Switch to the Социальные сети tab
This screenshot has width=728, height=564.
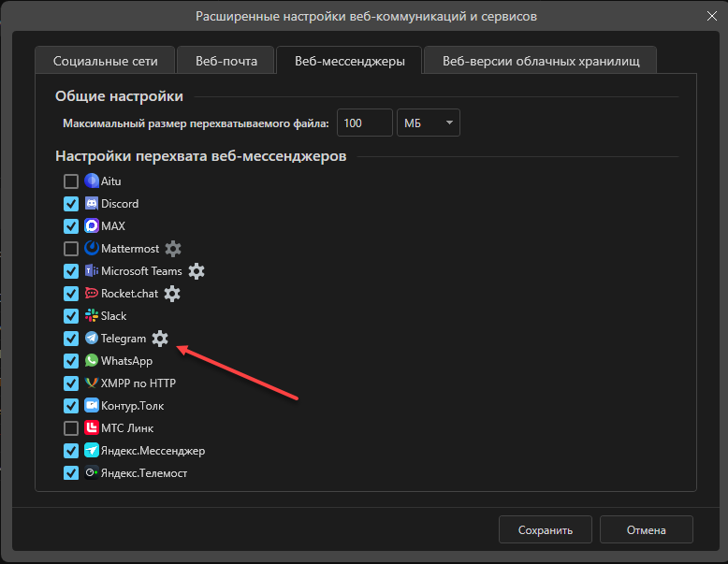pyautogui.click(x=105, y=61)
